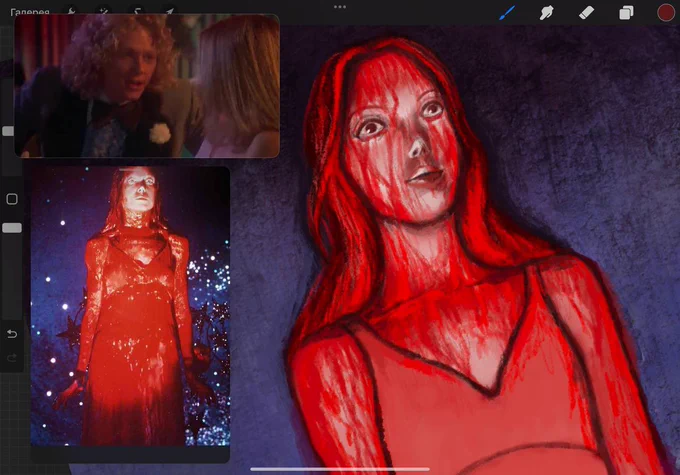Click the brush opacity slider handle
The height and width of the screenshot is (475, 680).
[12, 228]
